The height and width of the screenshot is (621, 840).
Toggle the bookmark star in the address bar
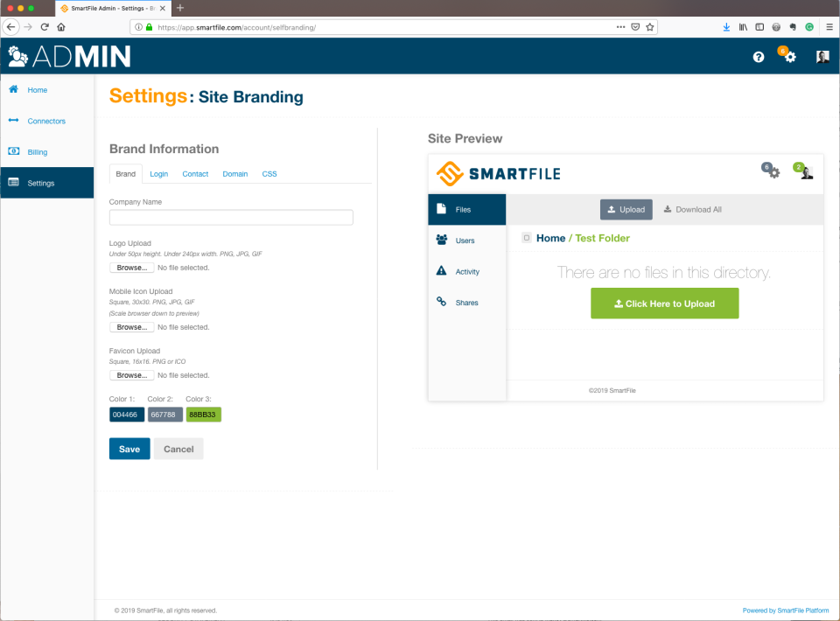tap(650, 26)
